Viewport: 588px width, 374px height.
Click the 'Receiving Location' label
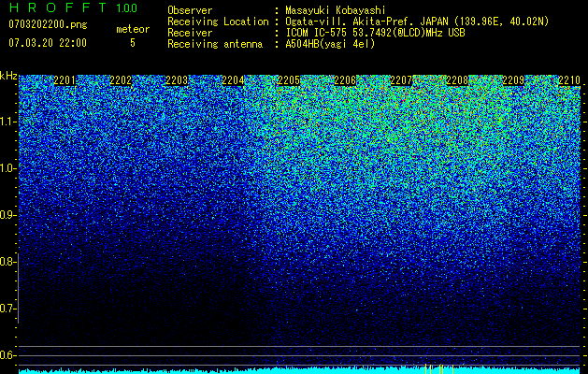pos(218,22)
